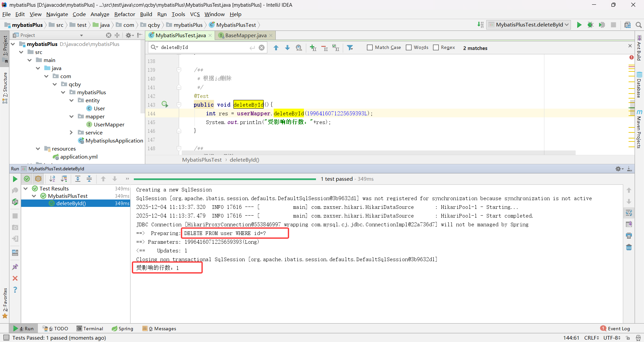Enable Regex checkbox
Image resolution: width=644 pixels, height=342 pixels.
click(436, 48)
